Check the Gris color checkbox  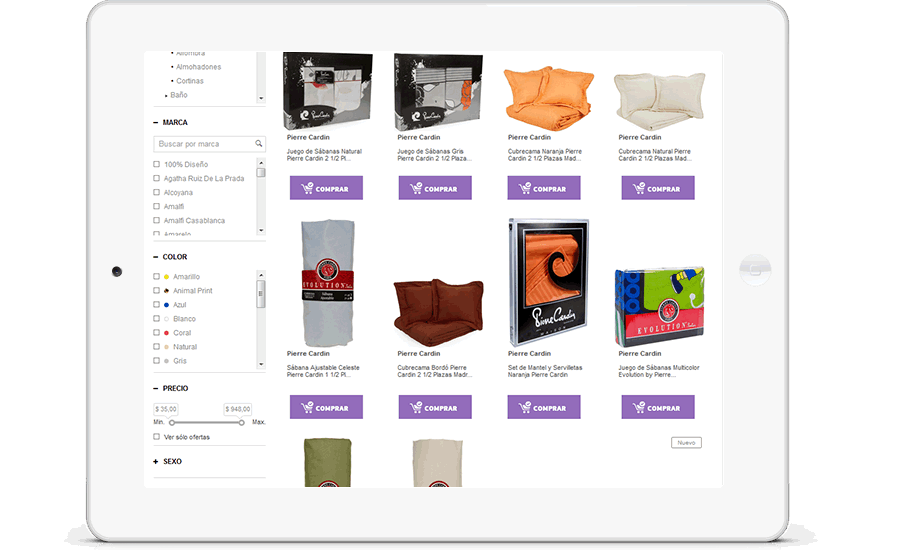pos(156,360)
